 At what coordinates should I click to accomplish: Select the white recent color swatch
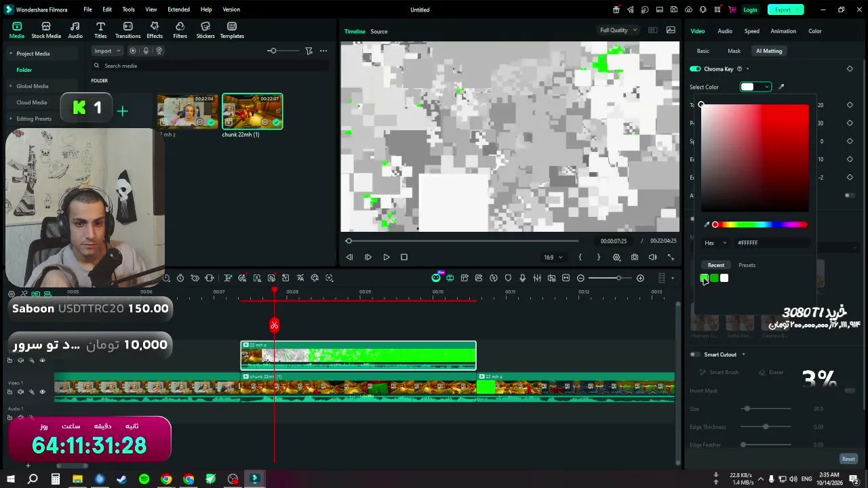(x=724, y=278)
